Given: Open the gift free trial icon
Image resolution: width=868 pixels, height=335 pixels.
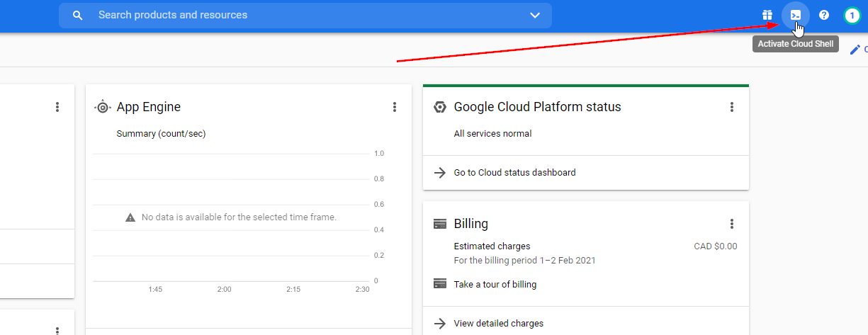Looking at the screenshot, I should (767, 15).
